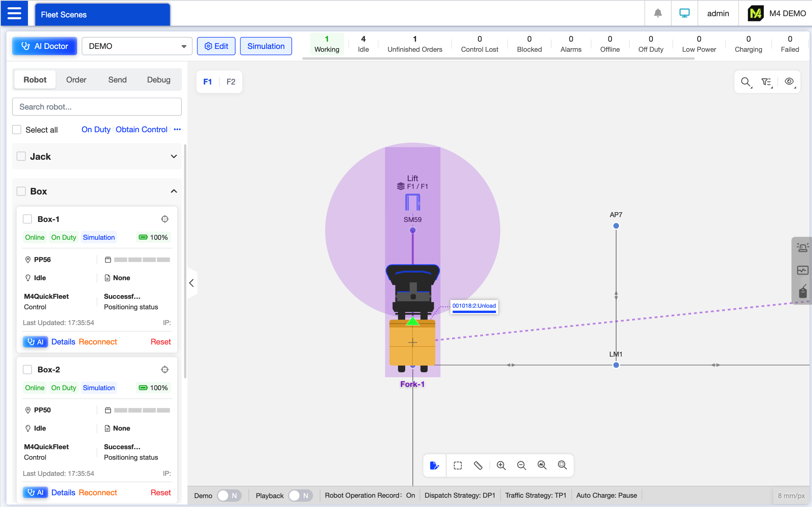
Task: Toggle the Demo switch
Action: (x=229, y=495)
